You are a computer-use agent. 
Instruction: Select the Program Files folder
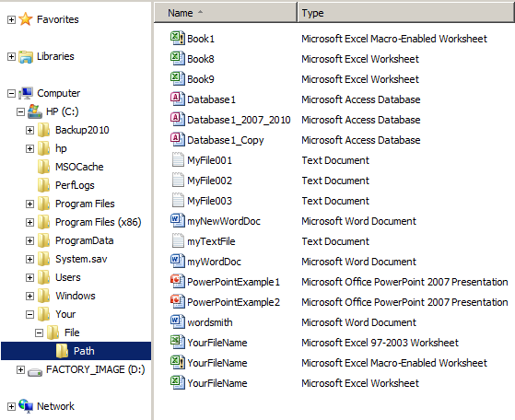click(x=85, y=204)
